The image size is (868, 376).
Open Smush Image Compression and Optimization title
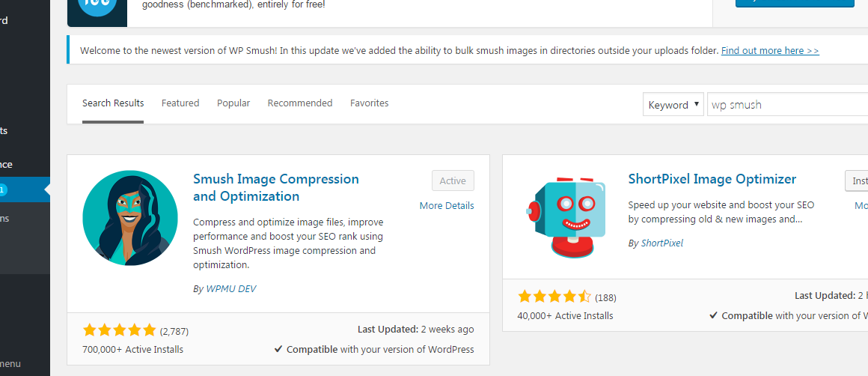275,188
